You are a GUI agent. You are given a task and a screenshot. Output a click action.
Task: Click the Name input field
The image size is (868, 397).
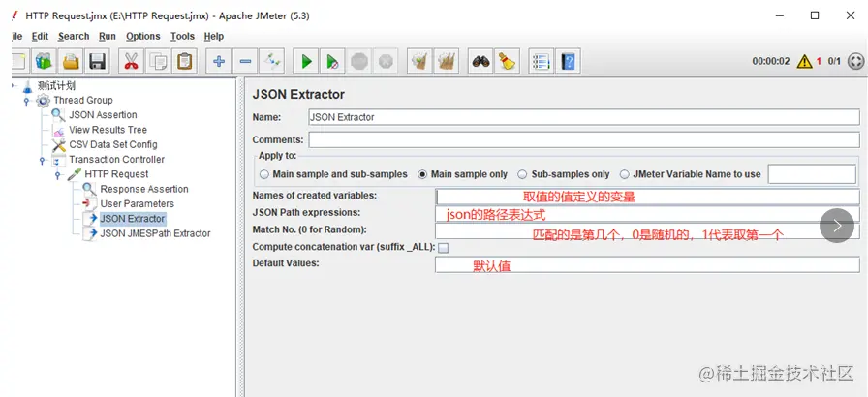583,117
